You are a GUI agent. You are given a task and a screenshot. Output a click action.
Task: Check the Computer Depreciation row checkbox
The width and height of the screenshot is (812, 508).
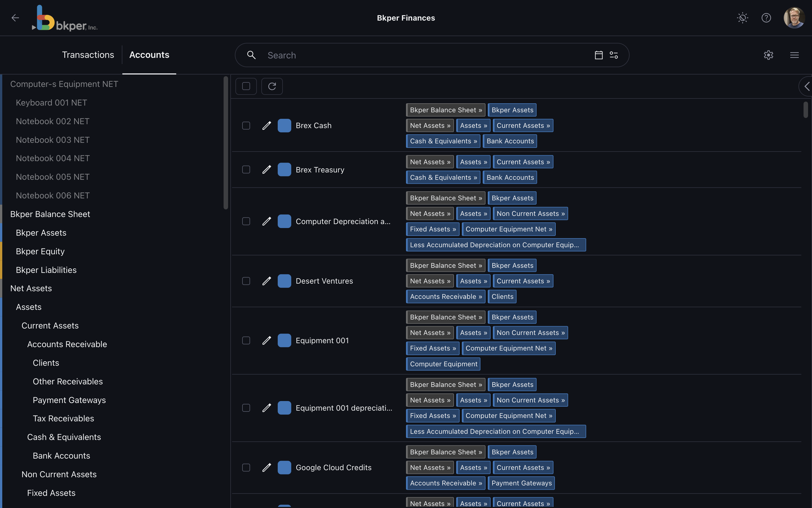(x=246, y=222)
